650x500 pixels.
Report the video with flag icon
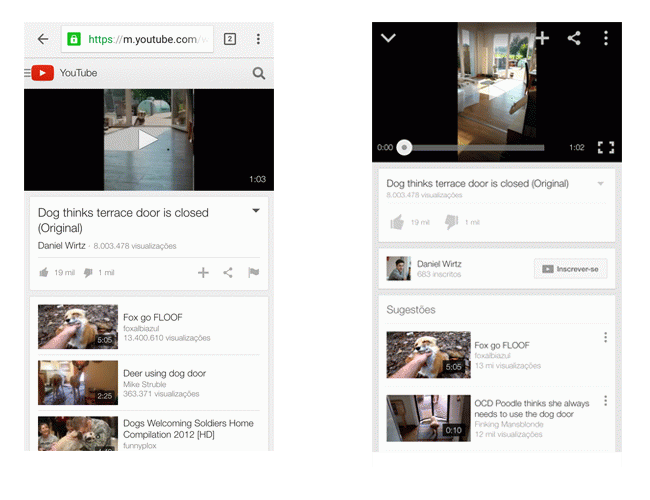253,272
